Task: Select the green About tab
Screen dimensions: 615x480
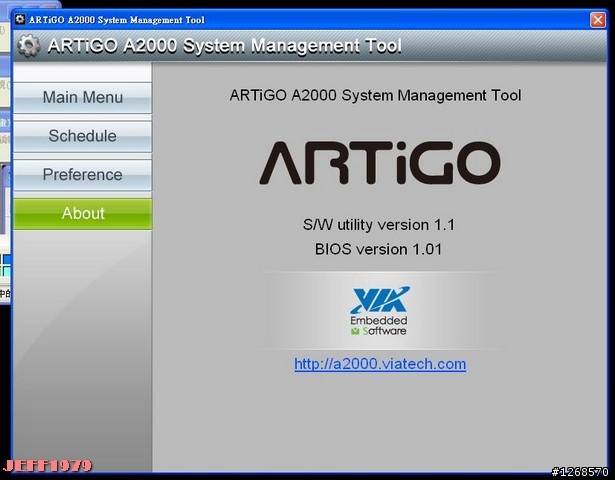Action: pos(82,213)
